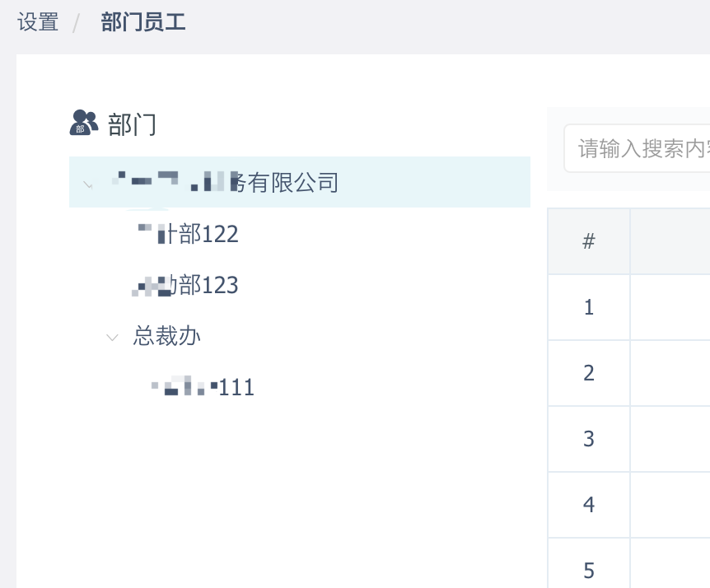Select employee row number 3

click(588, 438)
